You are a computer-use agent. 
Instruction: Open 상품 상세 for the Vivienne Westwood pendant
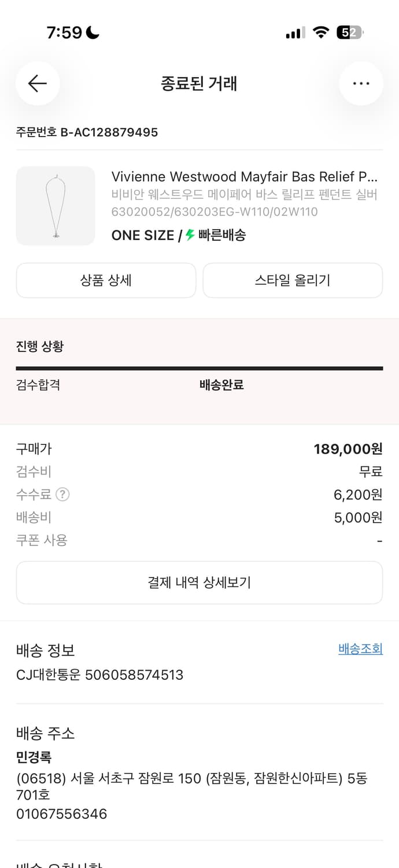[106, 280]
